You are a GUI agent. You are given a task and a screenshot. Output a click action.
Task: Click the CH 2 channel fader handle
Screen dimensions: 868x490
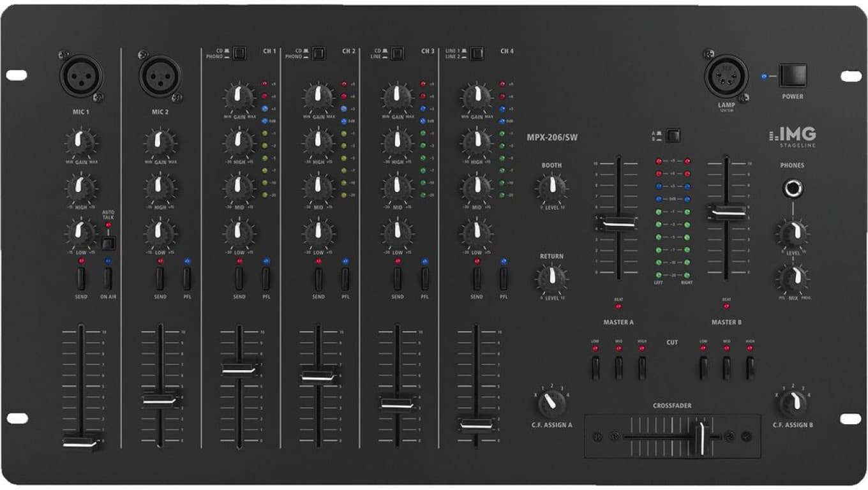(x=318, y=376)
